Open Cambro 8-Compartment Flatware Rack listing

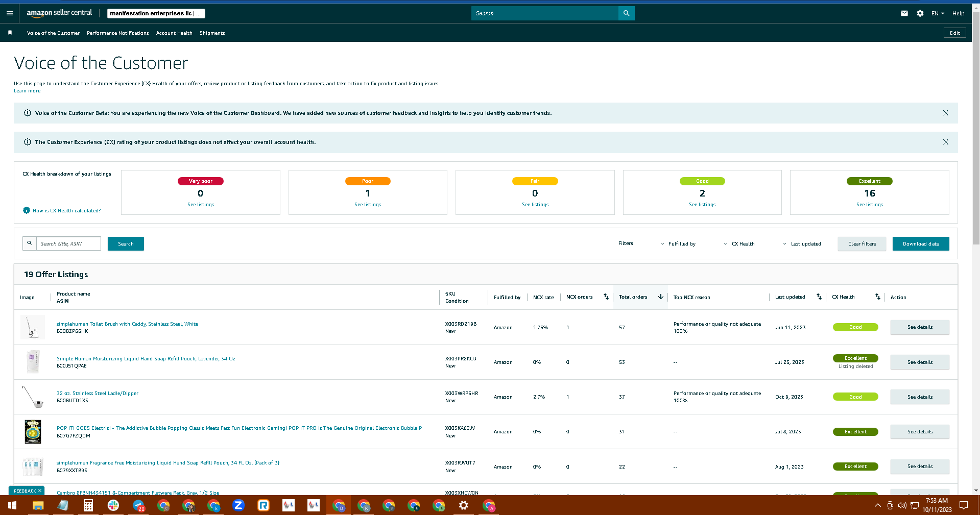coord(138,493)
